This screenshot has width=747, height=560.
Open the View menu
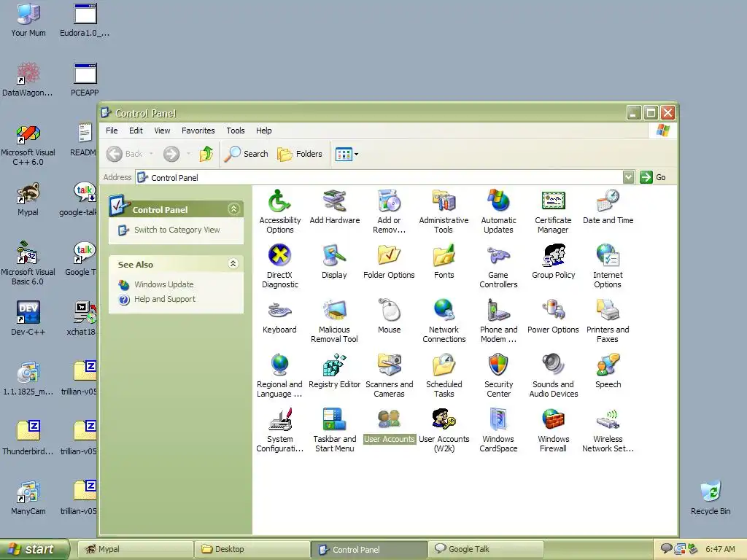[x=162, y=131]
